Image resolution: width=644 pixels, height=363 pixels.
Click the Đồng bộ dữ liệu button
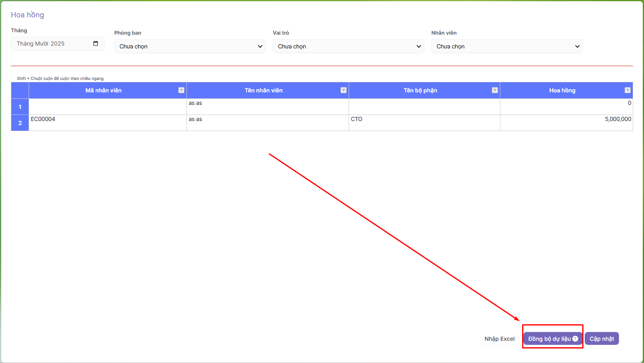[x=549, y=339]
